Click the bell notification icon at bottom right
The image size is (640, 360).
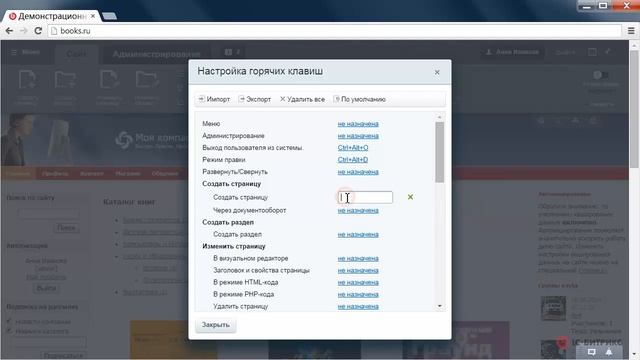[609, 352]
